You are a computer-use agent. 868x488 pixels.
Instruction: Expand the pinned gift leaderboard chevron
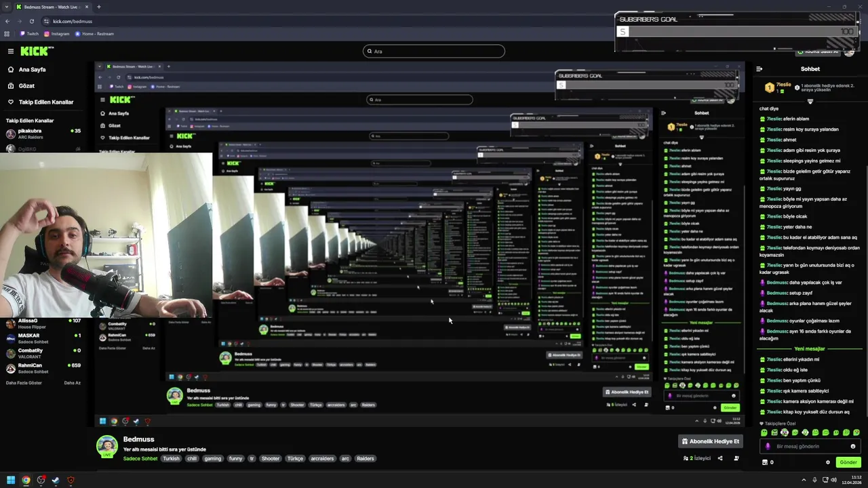coord(810,101)
